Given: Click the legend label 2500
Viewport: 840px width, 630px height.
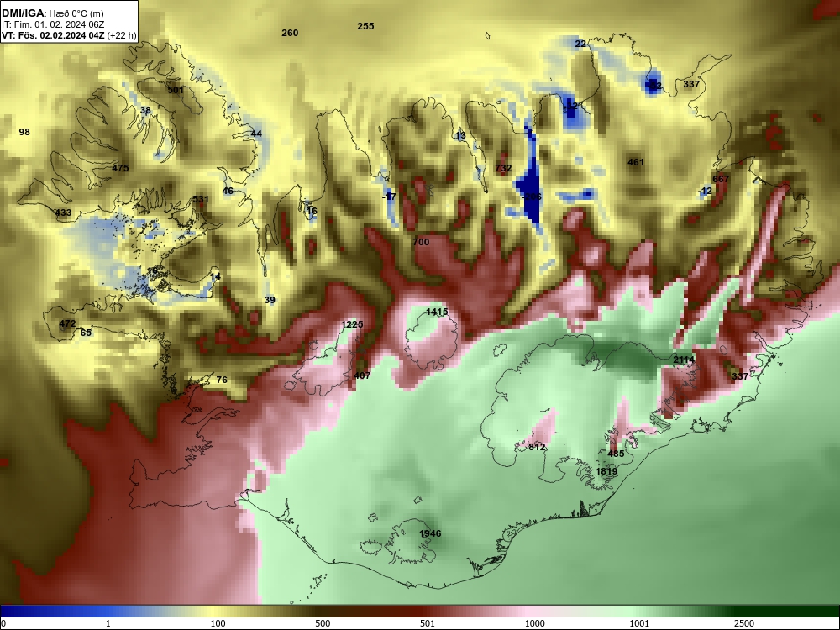Looking at the screenshot, I should point(744,623).
